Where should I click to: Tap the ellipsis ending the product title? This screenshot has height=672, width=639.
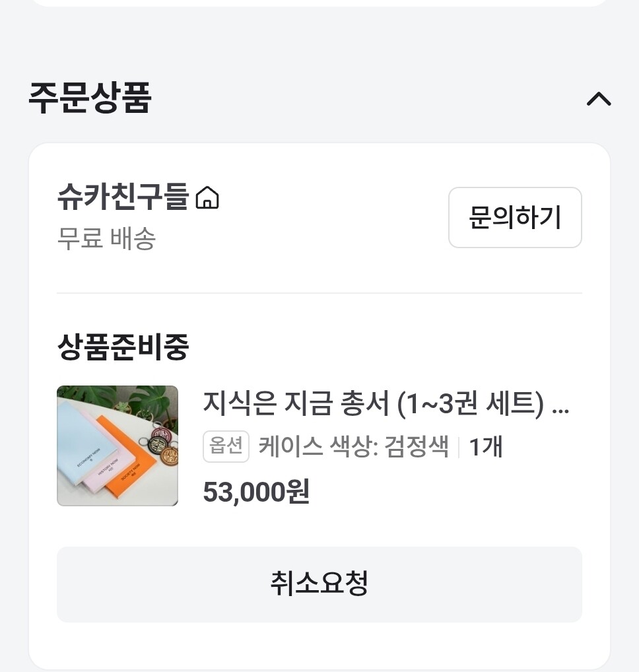click(560, 403)
